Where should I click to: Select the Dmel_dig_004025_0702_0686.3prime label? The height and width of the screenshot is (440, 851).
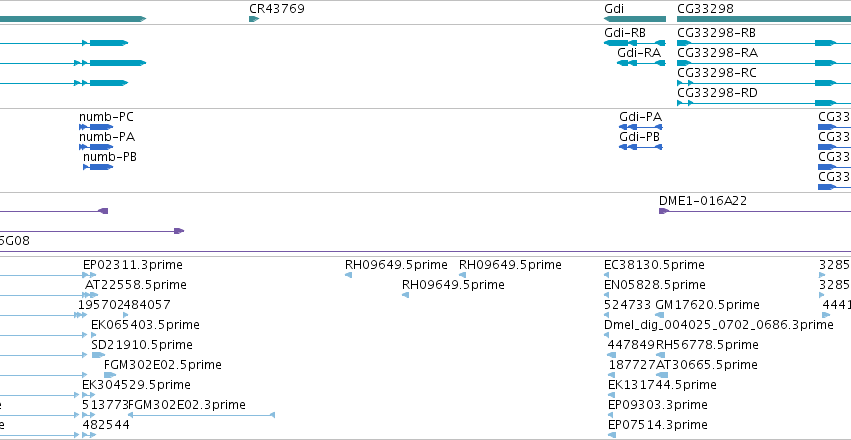(719, 324)
